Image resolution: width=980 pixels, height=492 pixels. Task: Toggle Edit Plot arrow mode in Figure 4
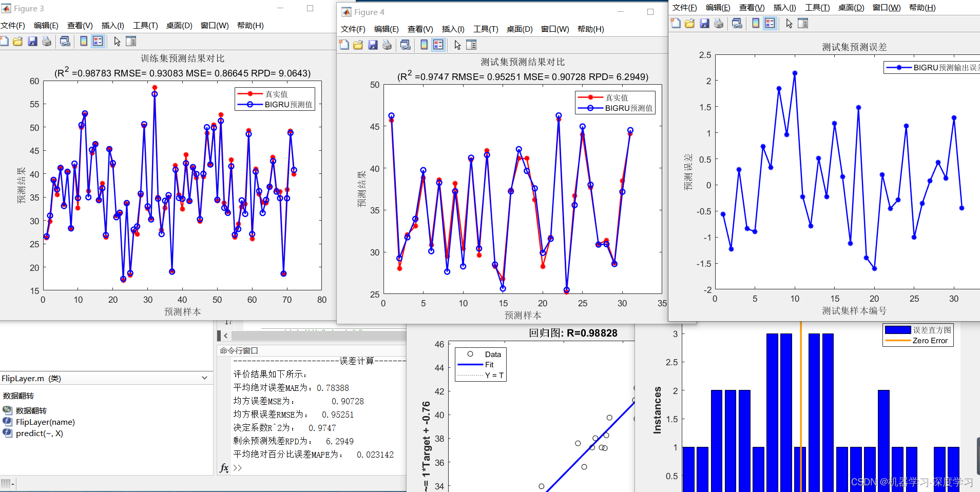coord(457,45)
